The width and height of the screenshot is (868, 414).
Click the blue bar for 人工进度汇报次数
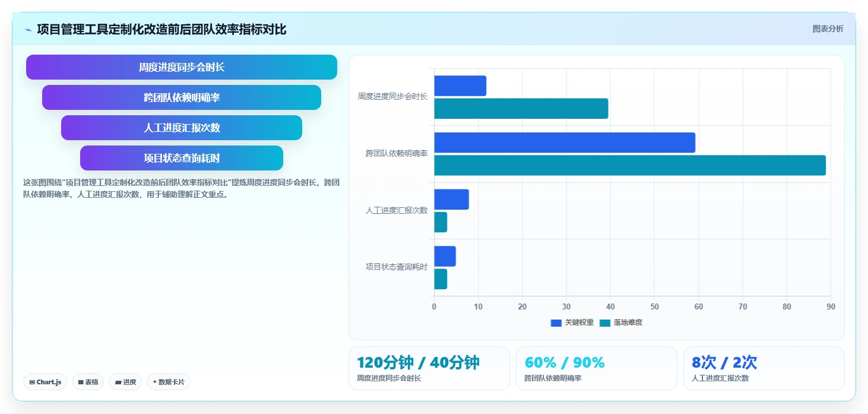[x=451, y=199]
